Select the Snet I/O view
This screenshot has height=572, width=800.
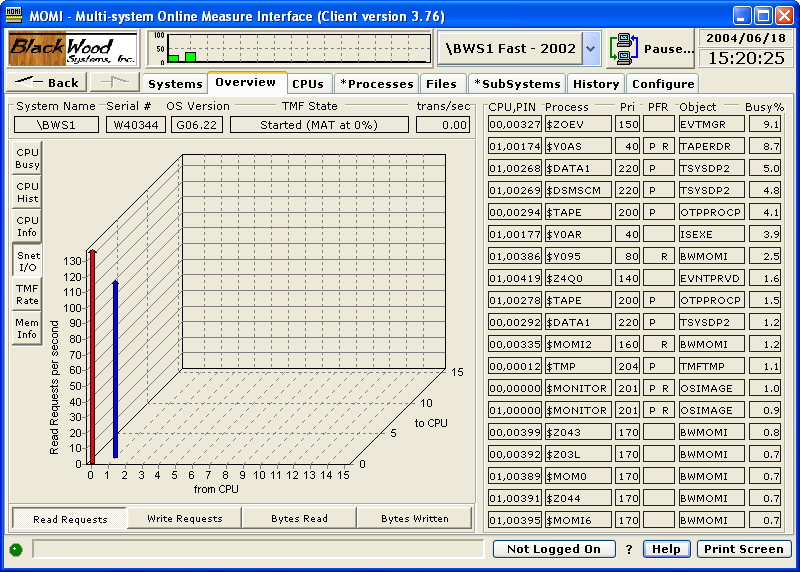pos(27,261)
